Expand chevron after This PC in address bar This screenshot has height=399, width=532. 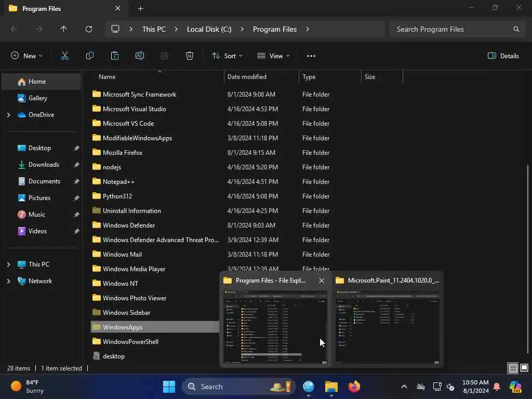pyautogui.click(x=176, y=29)
